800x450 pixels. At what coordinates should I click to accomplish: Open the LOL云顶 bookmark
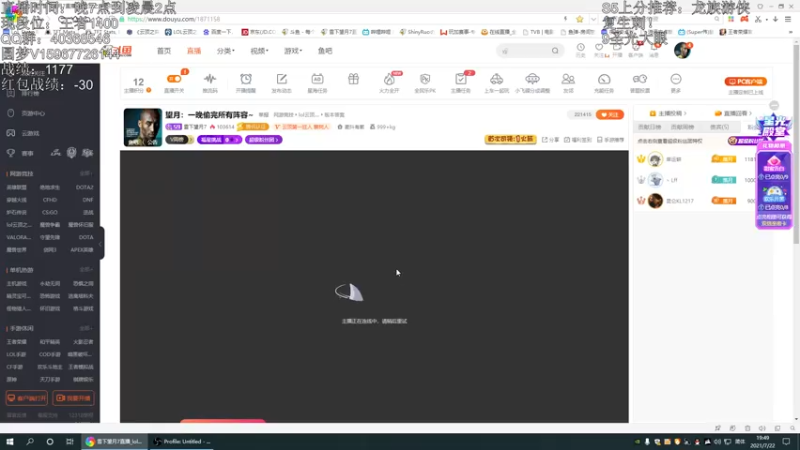click(181, 32)
